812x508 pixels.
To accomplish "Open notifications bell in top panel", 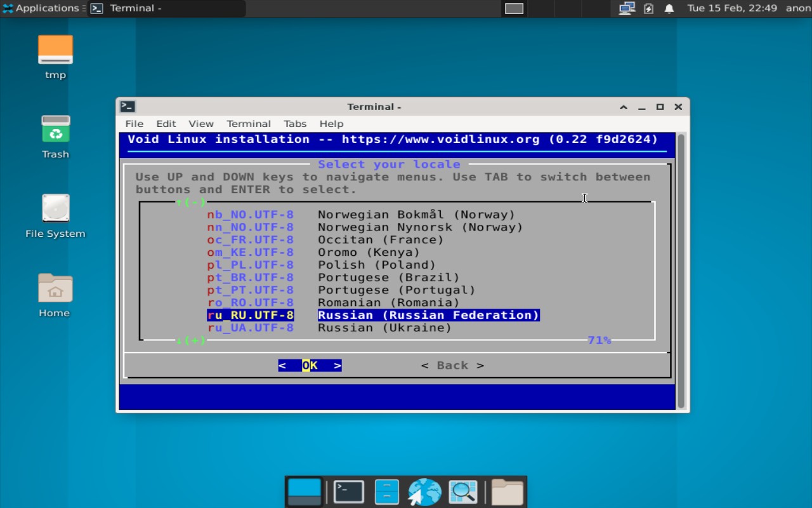I will (669, 8).
